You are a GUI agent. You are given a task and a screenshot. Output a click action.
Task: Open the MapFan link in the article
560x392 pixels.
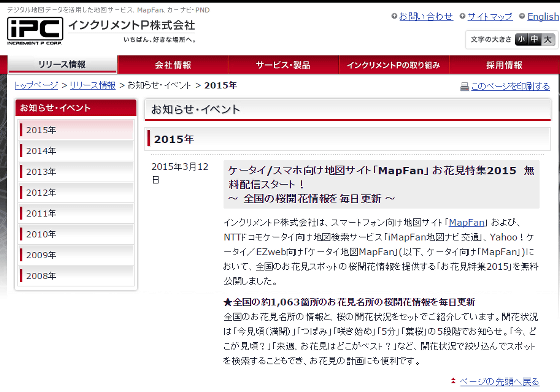tap(467, 223)
